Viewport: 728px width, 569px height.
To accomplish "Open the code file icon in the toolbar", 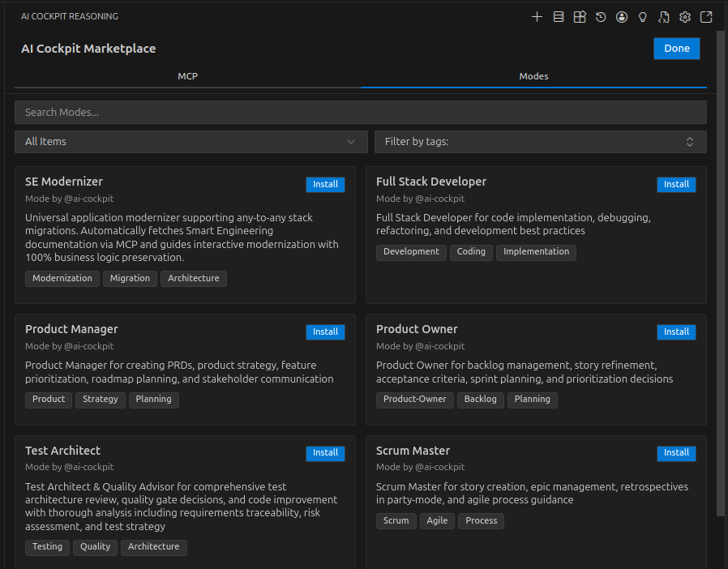I will [x=663, y=16].
